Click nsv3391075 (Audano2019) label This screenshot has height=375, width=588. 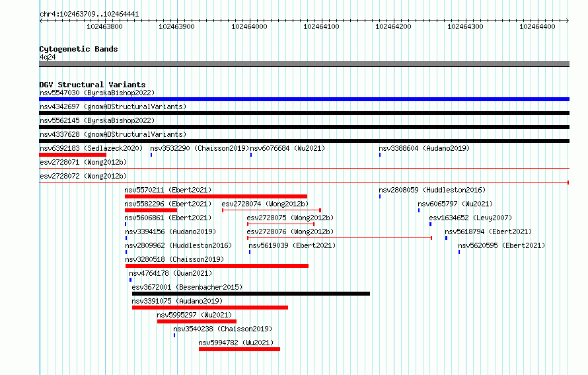pyautogui.click(x=177, y=301)
